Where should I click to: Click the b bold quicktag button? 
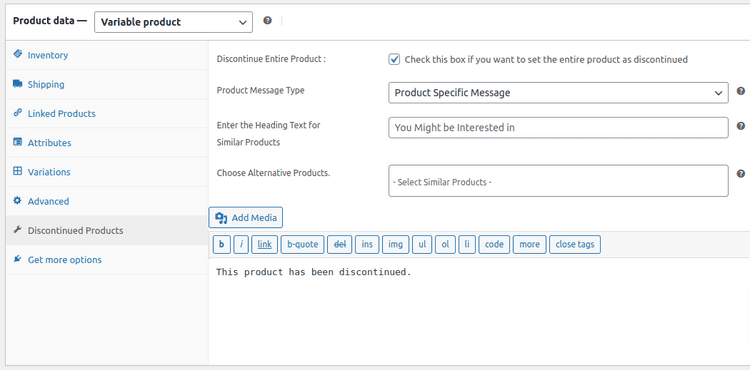click(221, 244)
